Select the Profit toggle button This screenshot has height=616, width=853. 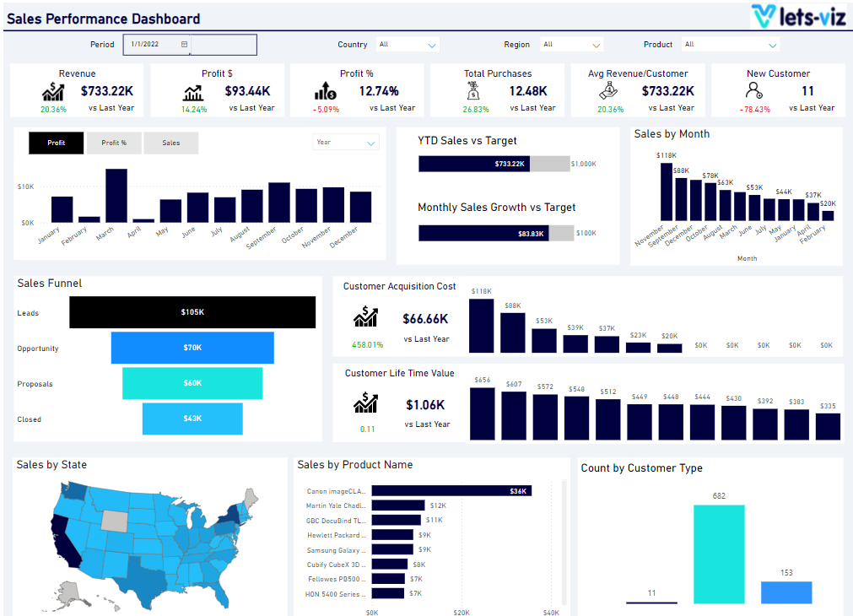56,143
